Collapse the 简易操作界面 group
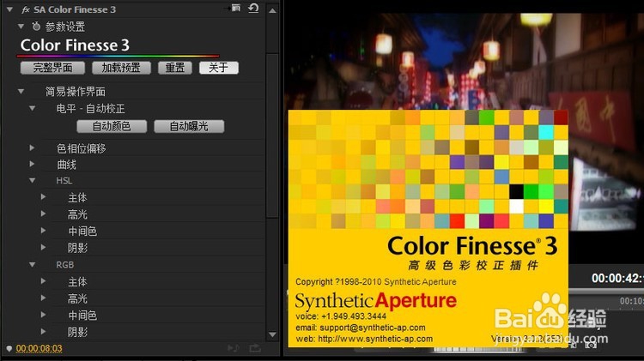The height and width of the screenshot is (361, 644). click(x=21, y=92)
